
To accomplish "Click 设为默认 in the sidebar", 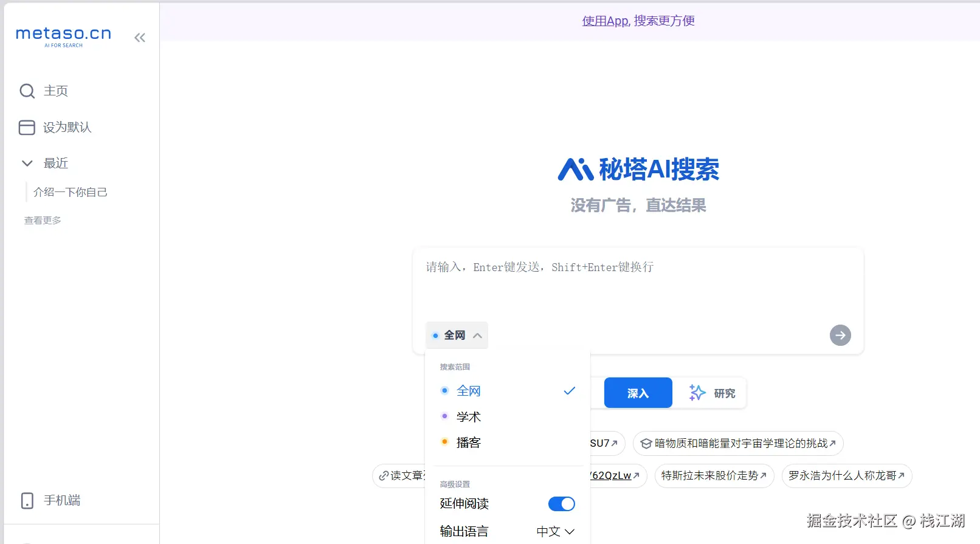I will [67, 127].
